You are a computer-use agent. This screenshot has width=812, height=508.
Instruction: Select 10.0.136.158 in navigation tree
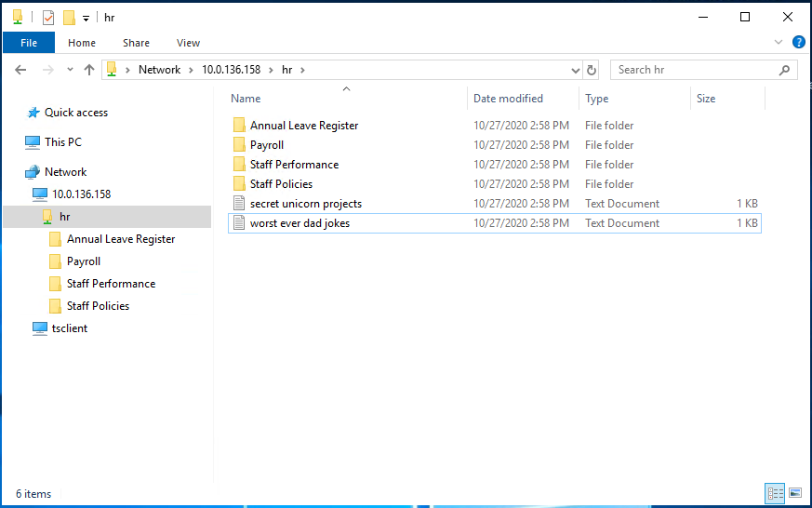(x=81, y=194)
